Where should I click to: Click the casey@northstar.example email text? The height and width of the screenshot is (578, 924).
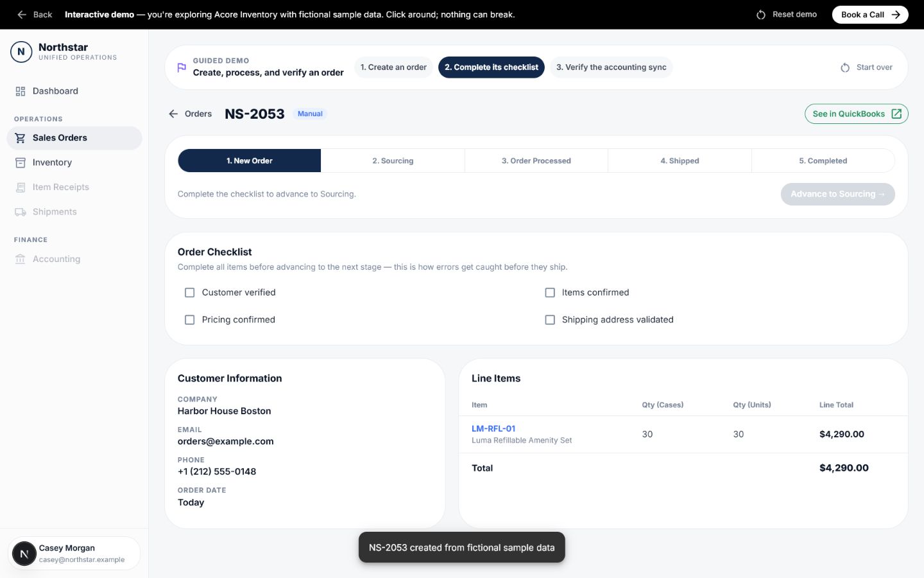click(82, 560)
